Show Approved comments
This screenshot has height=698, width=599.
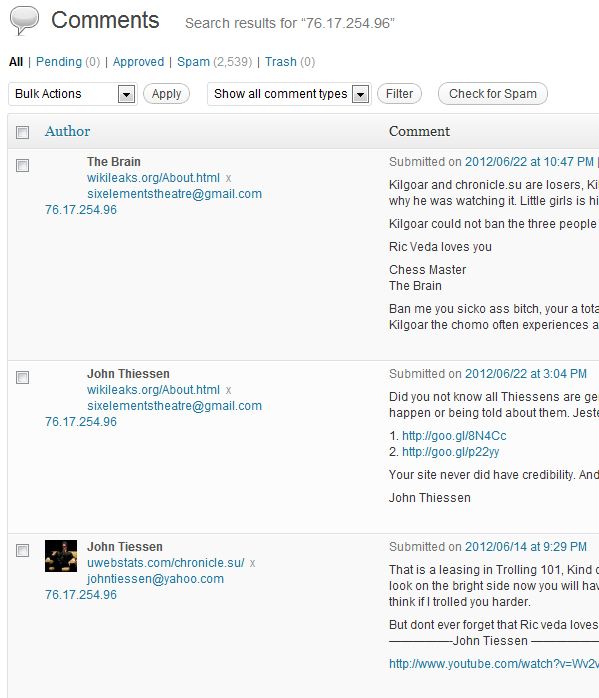coord(138,61)
